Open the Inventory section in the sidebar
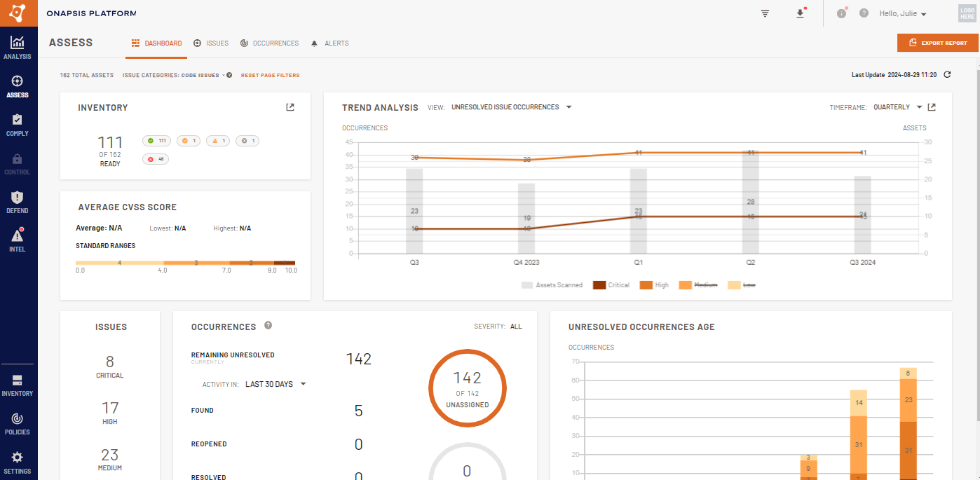The height and width of the screenshot is (480, 980). click(x=18, y=385)
